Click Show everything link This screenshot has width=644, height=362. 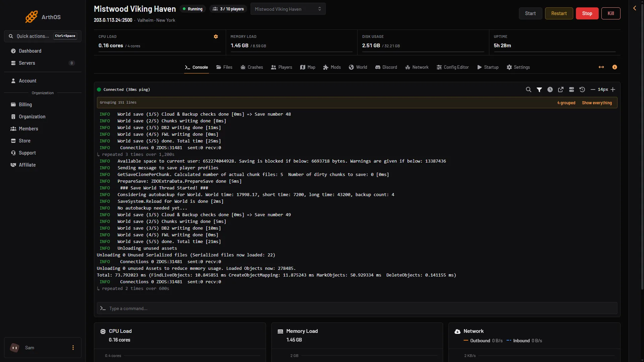[597, 103]
